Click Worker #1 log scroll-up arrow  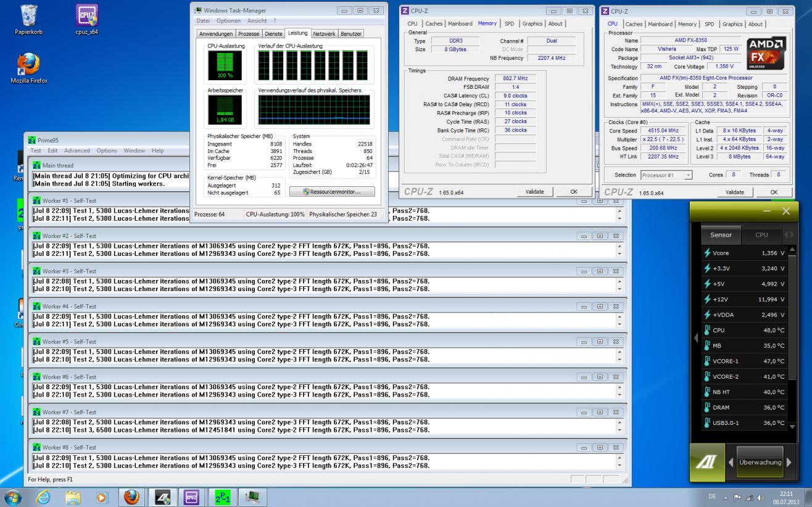point(620,211)
